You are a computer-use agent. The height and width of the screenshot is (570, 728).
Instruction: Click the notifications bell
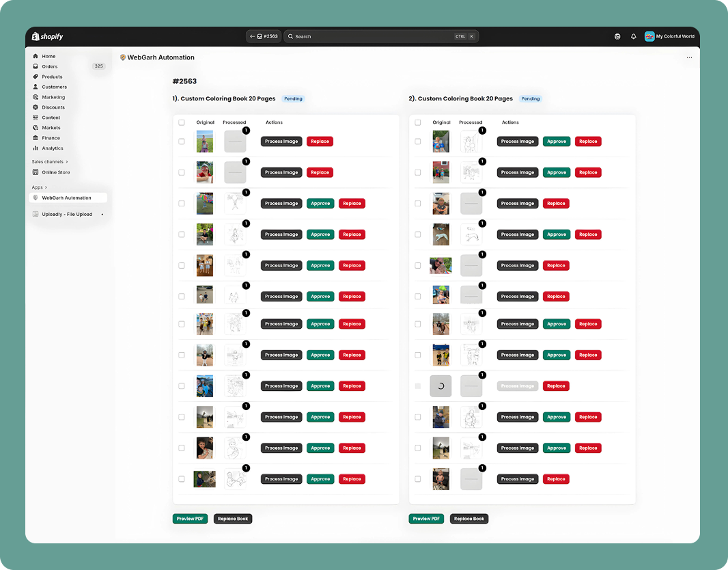pos(633,36)
